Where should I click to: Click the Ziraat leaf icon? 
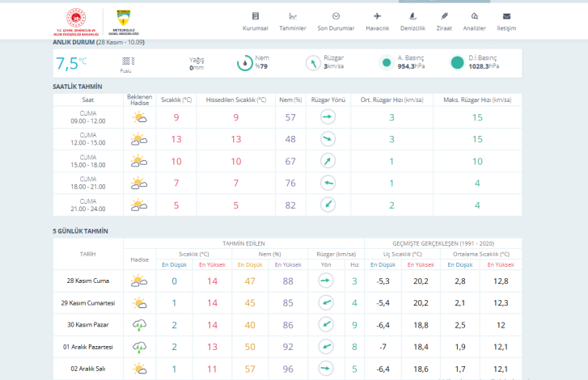click(x=443, y=16)
